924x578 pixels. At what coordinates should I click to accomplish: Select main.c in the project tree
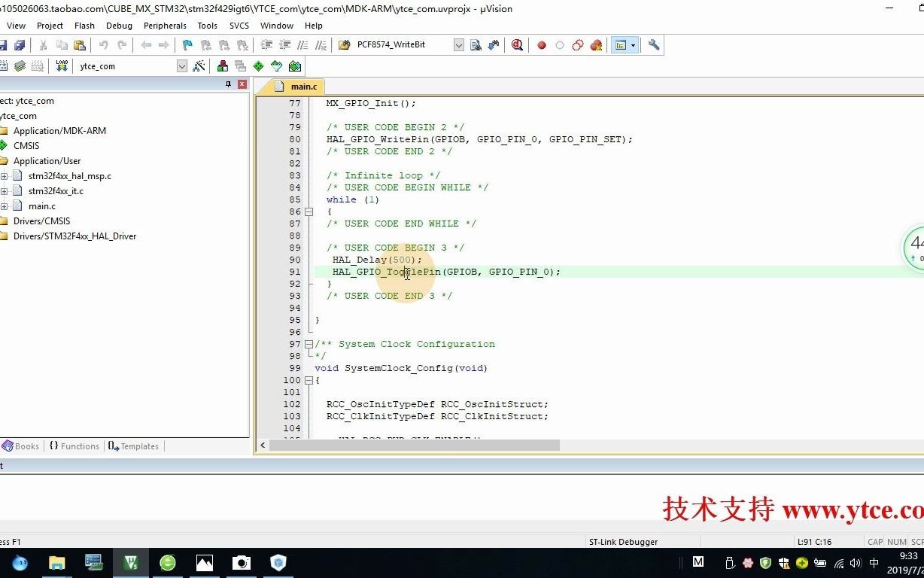tap(42, 205)
